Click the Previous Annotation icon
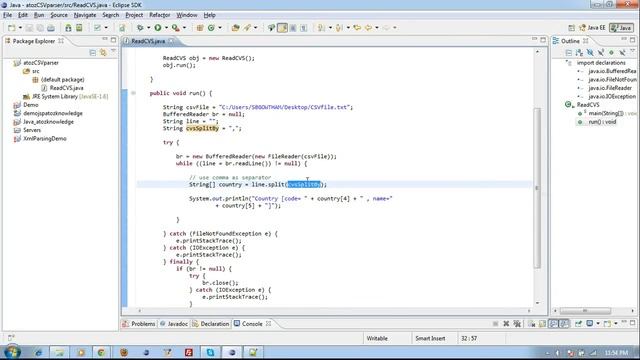640x360 pixels. coord(339,28)
